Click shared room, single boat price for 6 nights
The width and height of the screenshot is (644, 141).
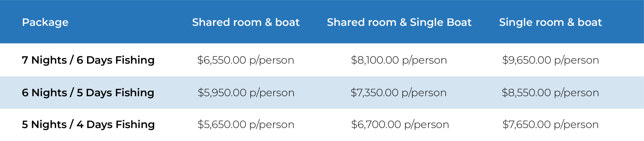click(399, 93)
